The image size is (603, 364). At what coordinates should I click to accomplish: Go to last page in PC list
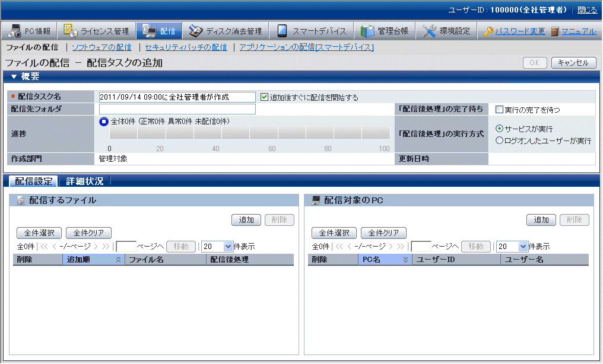click(401, 247)
